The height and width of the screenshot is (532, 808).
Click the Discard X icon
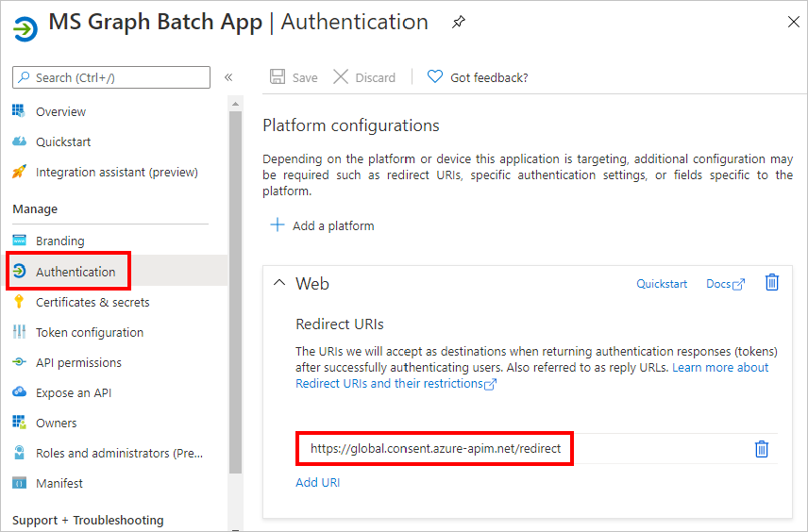(x=341, y=77)
